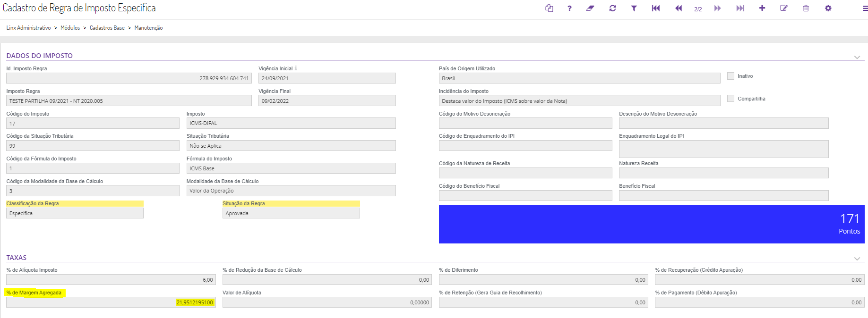Image resolution: width=868 pixels, height=318 pixels.
Task: Collapse the Taxas section chevron
Action: [857, 259]
